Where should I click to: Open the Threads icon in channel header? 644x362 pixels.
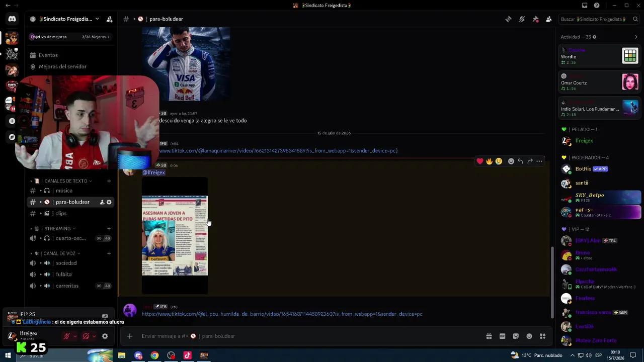pyautogui.click(x=509, y=19)
